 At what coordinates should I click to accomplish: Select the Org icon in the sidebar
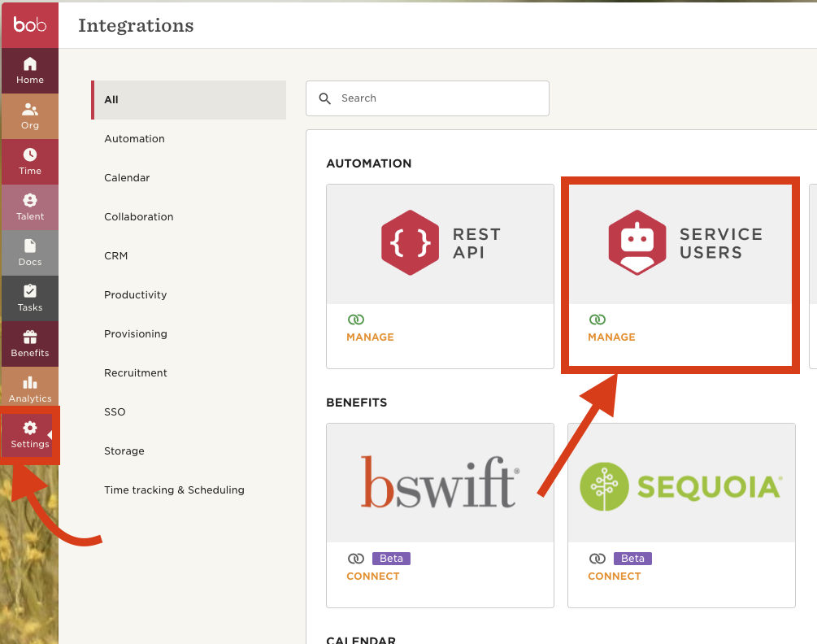[x=30, y=116]
